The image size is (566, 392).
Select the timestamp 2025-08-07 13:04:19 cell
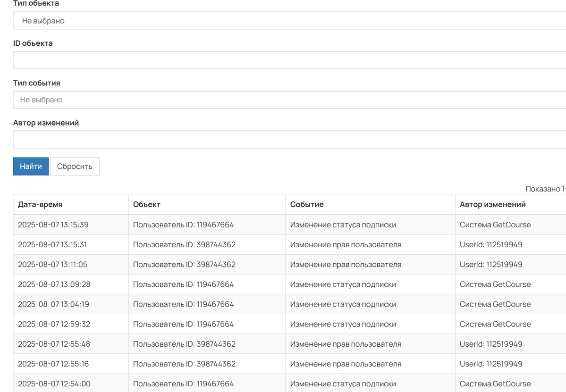coord(53,304)
